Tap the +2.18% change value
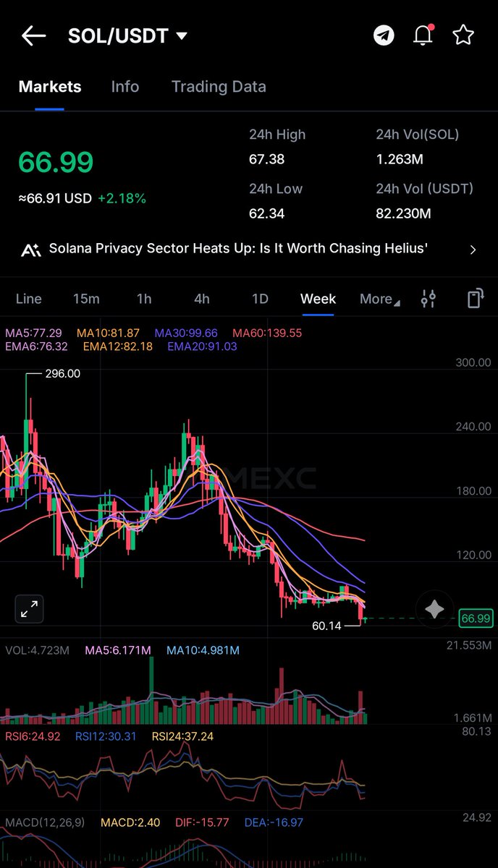 122,198
